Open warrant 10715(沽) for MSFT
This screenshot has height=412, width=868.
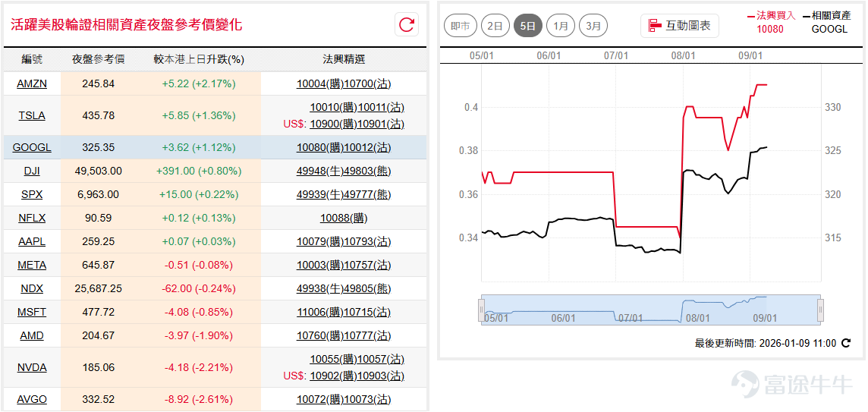pos(367,313)
